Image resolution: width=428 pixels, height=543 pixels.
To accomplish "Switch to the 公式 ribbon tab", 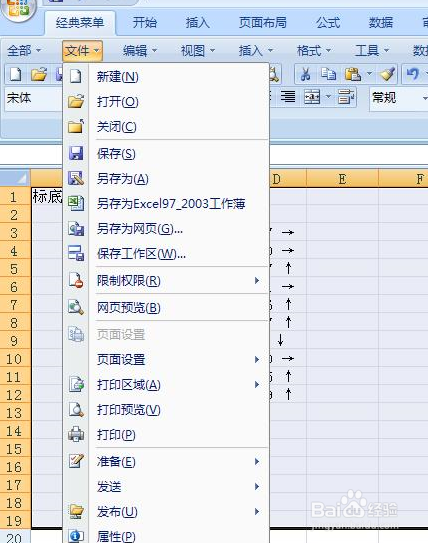I will [x=328, y=23].
